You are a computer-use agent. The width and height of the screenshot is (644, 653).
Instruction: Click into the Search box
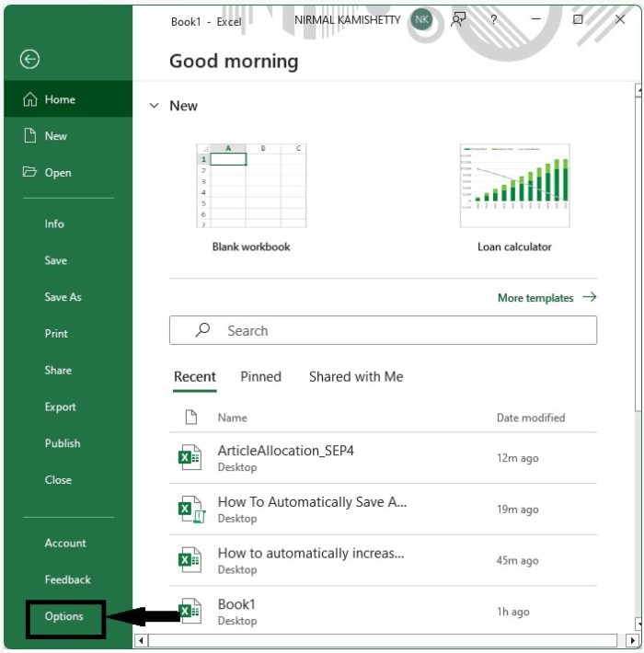(383, 330)
